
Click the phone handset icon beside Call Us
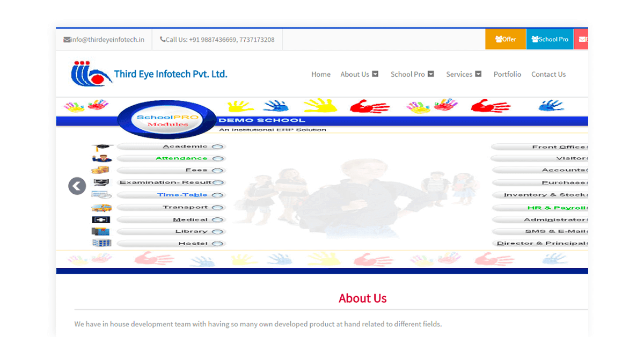[x=163, y=39]
